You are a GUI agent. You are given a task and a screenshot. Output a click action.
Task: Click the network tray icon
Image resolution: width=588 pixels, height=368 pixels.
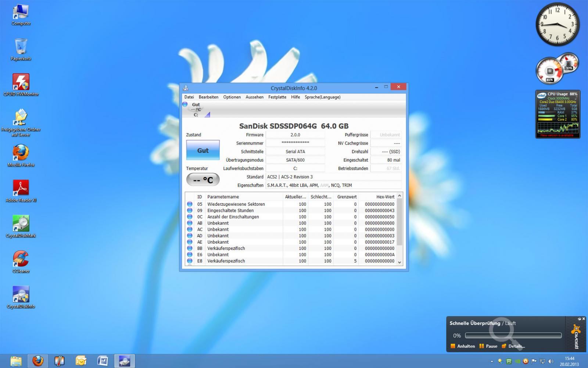click(542, 361)
